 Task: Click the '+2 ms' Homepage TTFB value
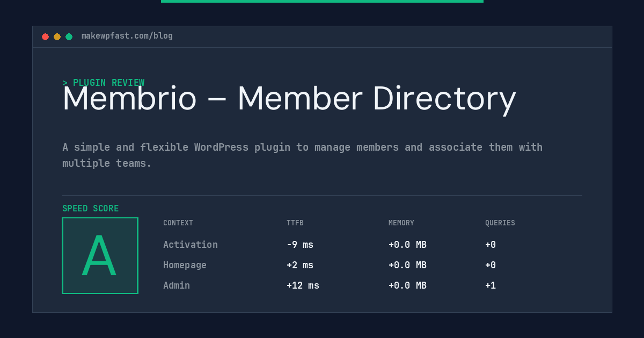point(300,265)
